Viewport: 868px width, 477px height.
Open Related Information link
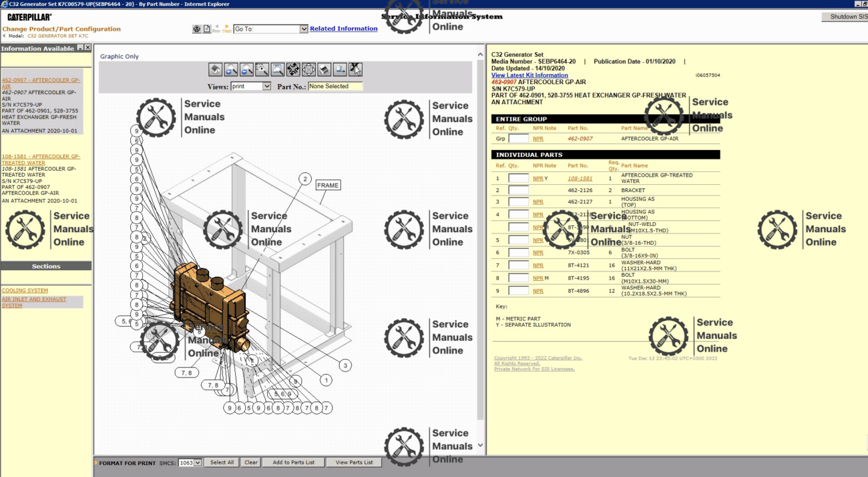[343, 29]
